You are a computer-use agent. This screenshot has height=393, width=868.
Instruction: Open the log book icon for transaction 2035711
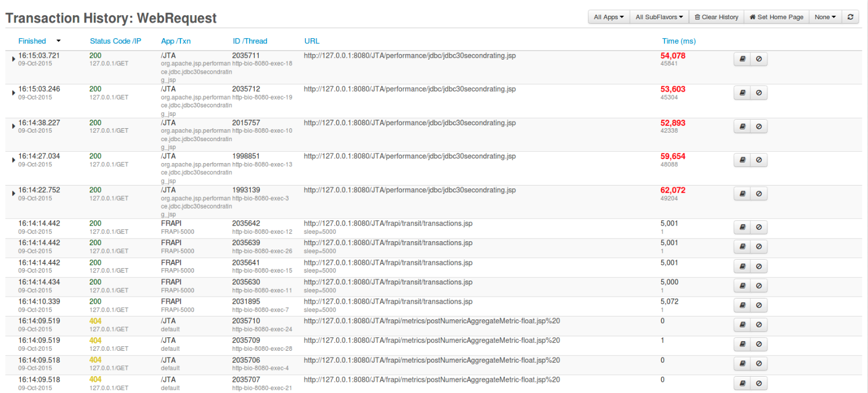[742, 58]
